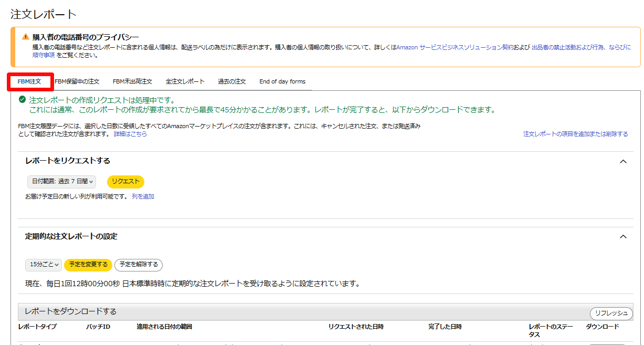Switch to the 過去の注文 tab
Viewport: 644px width, 345px height.
232,82
